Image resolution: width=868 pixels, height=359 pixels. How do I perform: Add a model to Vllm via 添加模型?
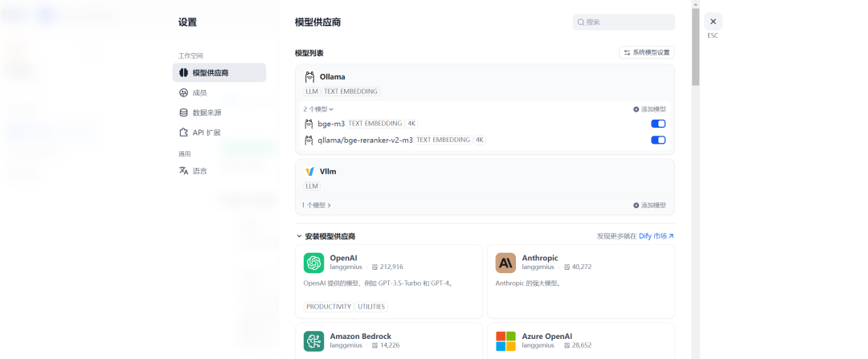coord(649,206)
